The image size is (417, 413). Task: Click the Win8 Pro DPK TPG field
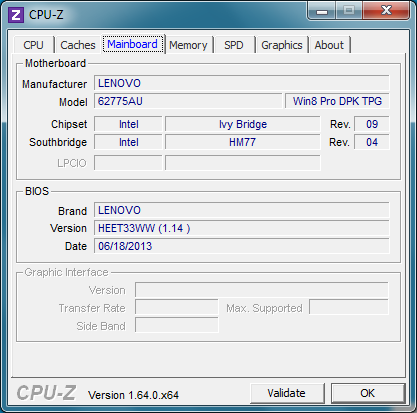click(337, 101)
